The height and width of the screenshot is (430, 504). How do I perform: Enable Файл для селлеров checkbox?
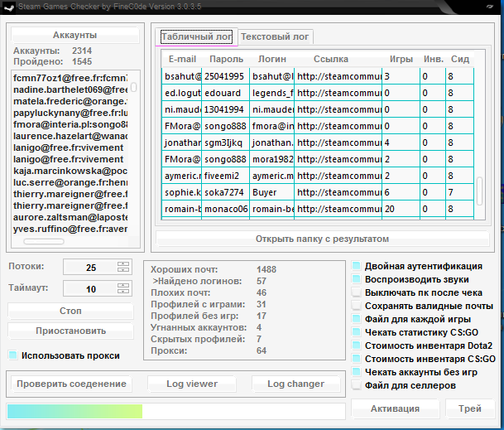pos(356,385)
